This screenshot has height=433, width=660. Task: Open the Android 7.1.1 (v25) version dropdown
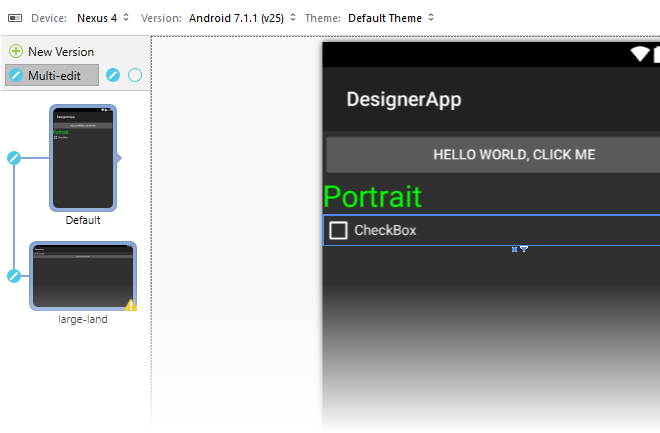point(242,18)
